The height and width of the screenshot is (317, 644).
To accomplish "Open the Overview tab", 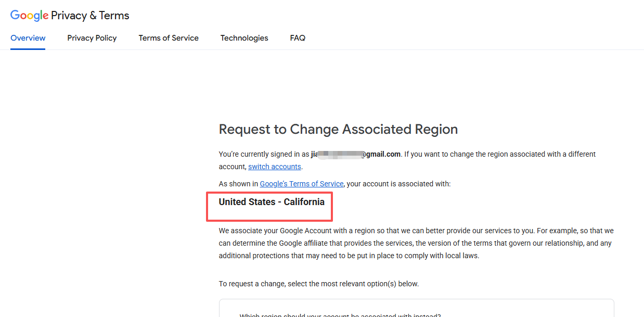I will 28,38.
